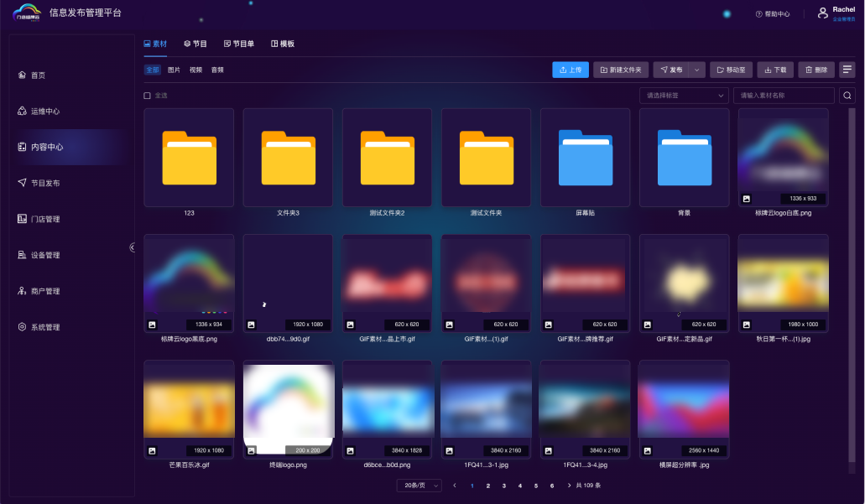Open the 20条/页 page size dropdown
This screenshot has height=504, width=865.
(x=419, y=486)
